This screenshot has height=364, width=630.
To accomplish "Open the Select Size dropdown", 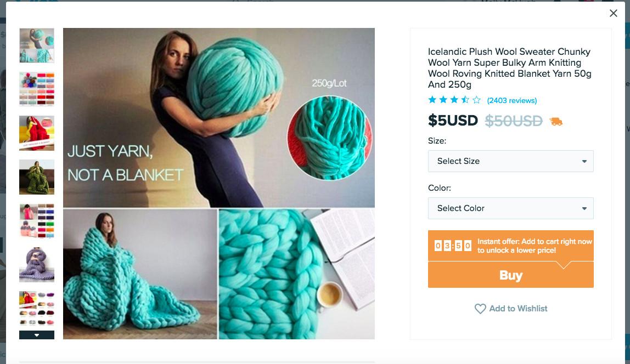I will [x=511, y=161].
